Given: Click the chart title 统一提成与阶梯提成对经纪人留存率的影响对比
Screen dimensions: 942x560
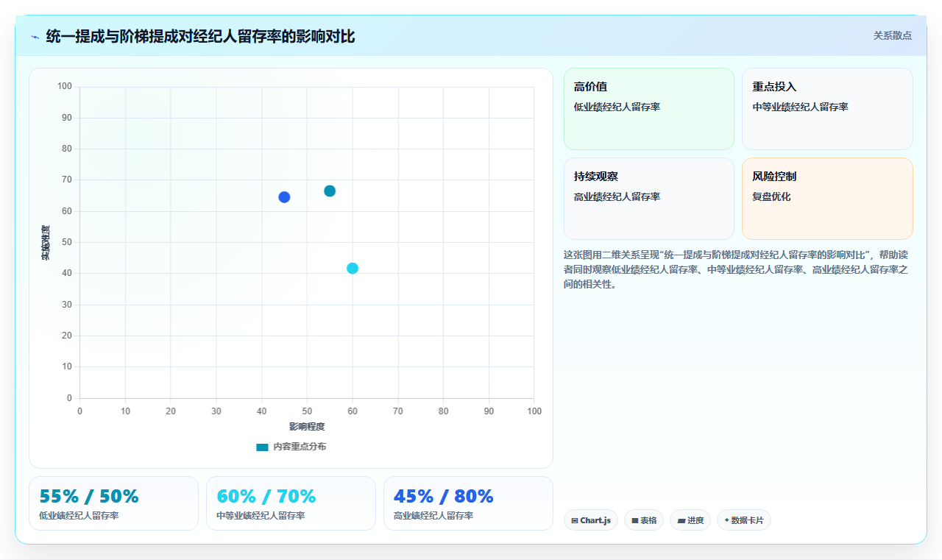Looking at the screenshot, I should 200,36.
